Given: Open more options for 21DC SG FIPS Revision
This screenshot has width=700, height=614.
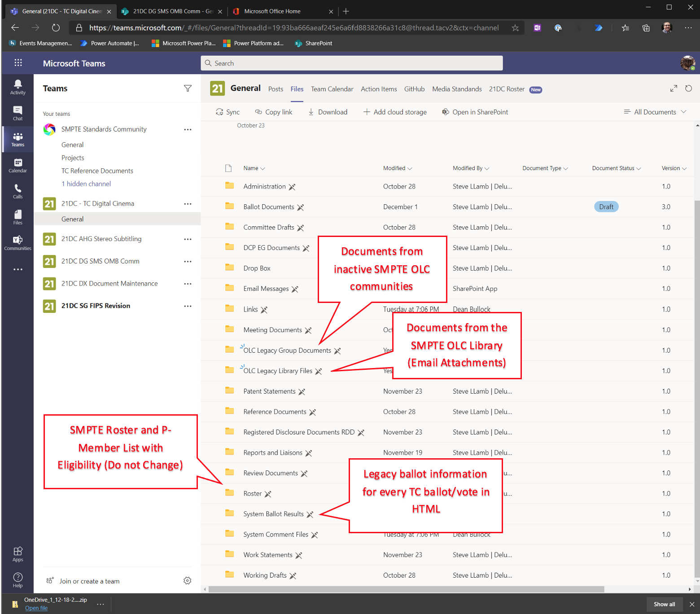Looking at the screenshot, I should 188,306.
